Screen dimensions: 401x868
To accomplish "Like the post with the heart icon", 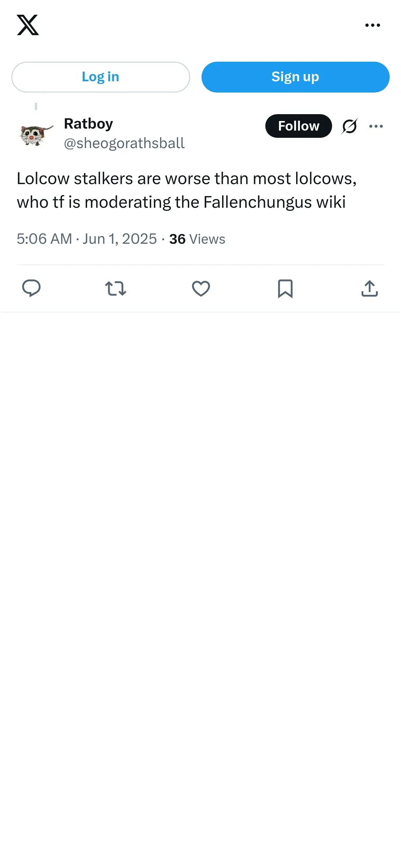I will click(201, 288).
